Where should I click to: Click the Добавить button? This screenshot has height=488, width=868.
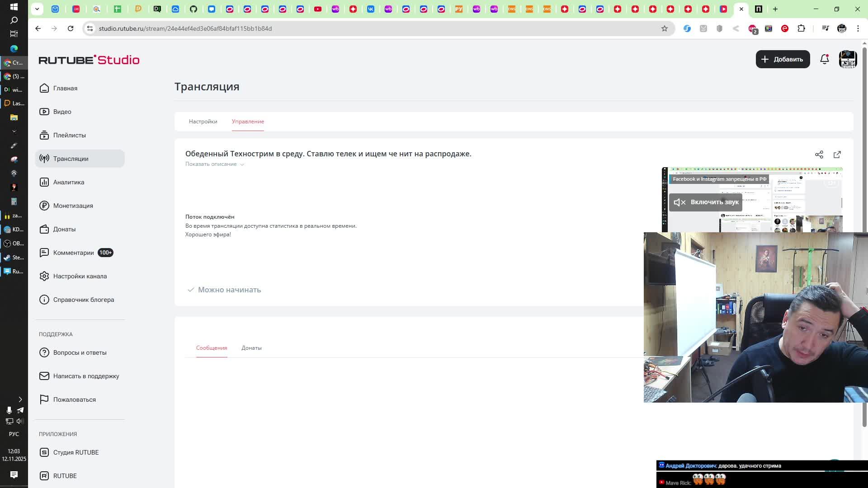click(782, 59)
